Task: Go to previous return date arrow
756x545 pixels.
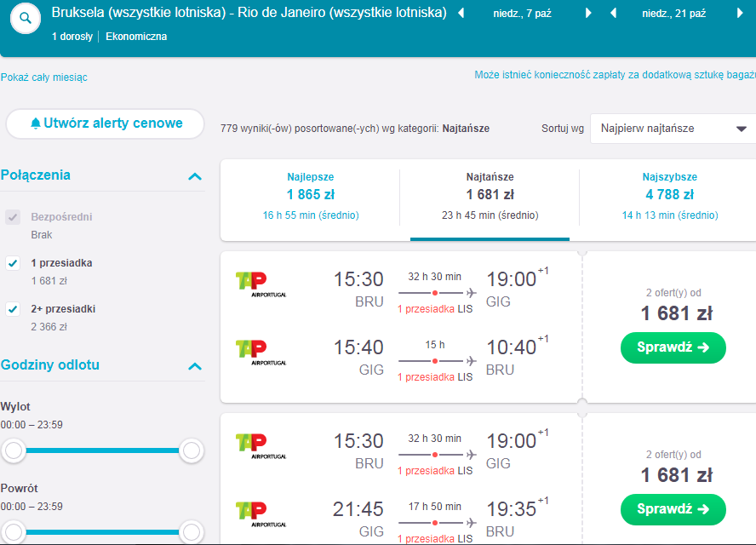Action: tap(613, 13)
